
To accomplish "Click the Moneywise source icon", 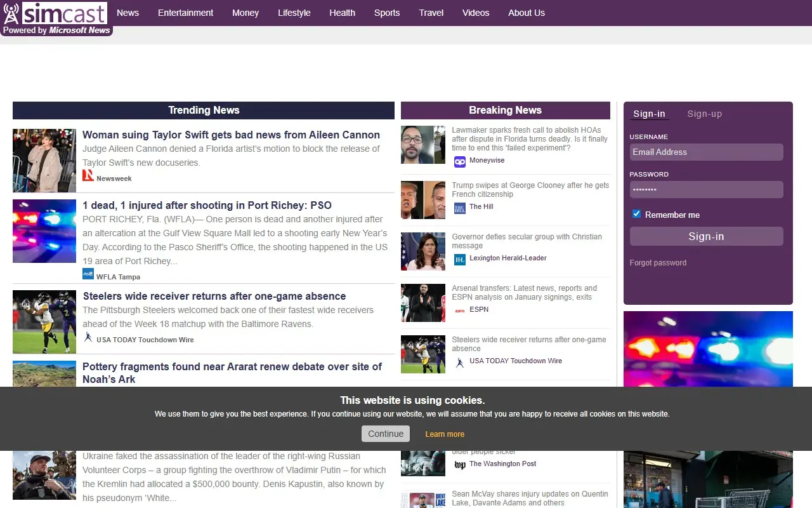I will coord(460,161).
